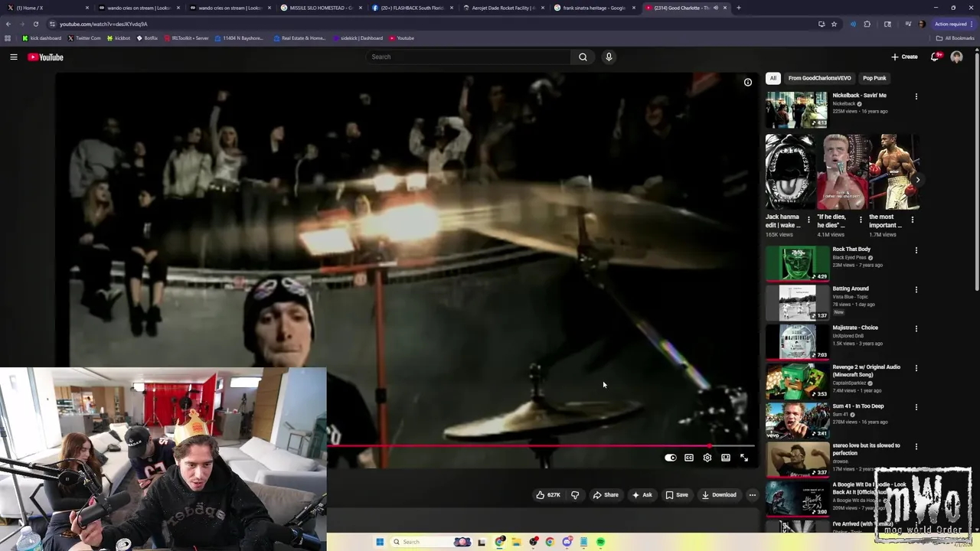Go to the YouTube home logo
Image resolution: width=980 pixels, height=551 pixels.
[45, 57]
